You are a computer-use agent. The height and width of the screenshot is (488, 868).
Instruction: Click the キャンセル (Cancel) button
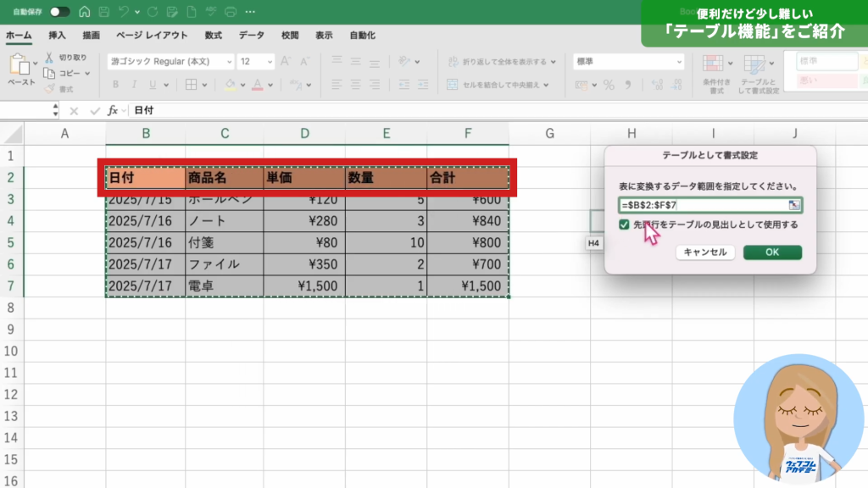point(705,252)
